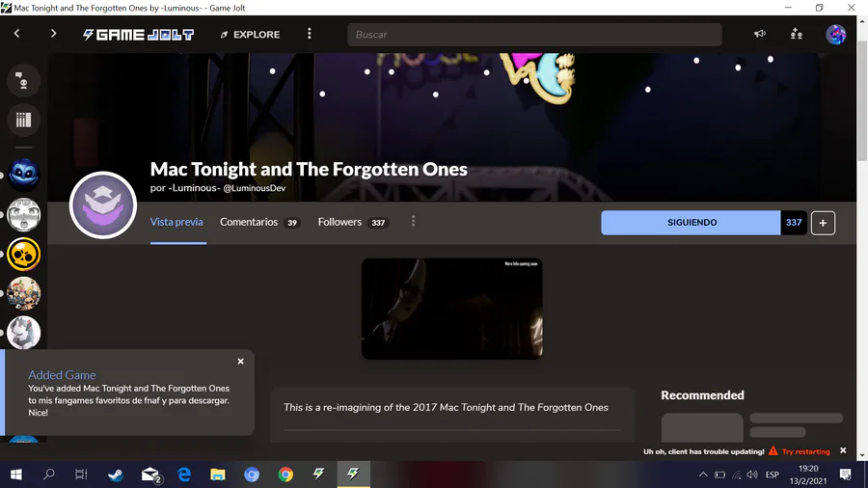Open the network status tray icon

736,474
